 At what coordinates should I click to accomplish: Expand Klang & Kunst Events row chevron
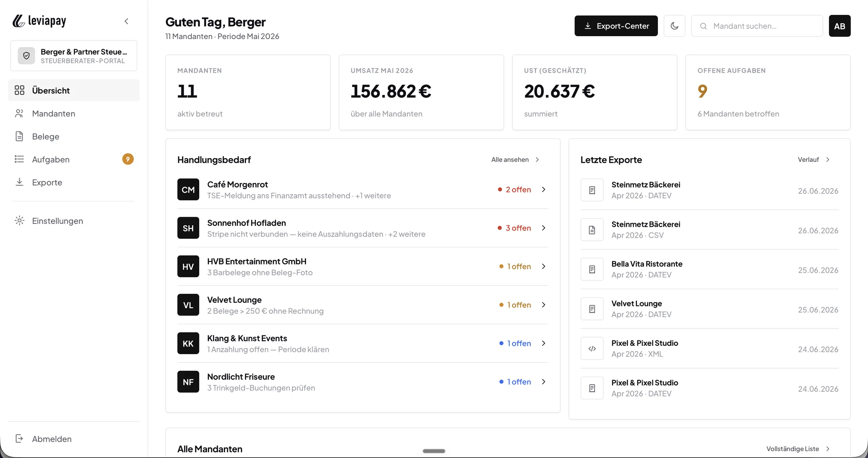(543, 343)
